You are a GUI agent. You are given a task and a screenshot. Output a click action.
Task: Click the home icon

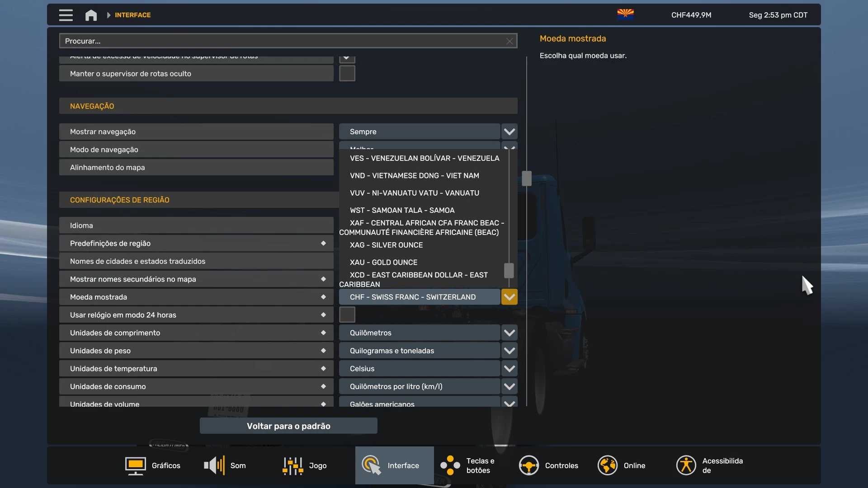pos(91,15)
